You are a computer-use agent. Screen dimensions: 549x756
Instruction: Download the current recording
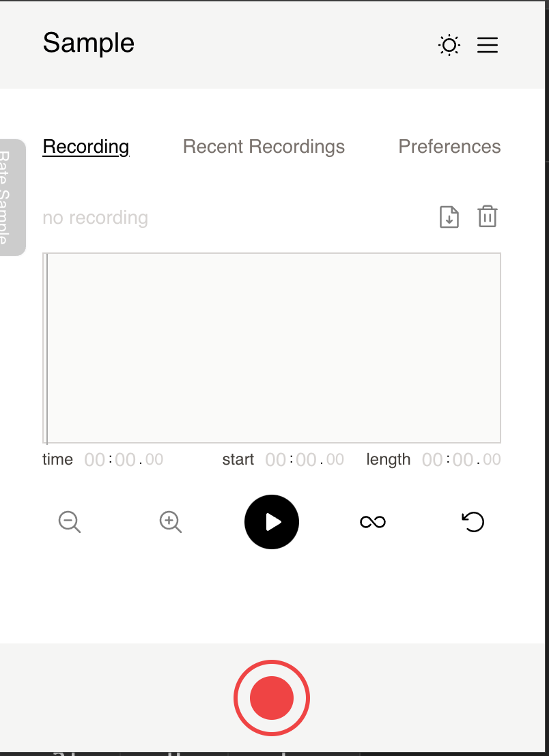[449, 216]
